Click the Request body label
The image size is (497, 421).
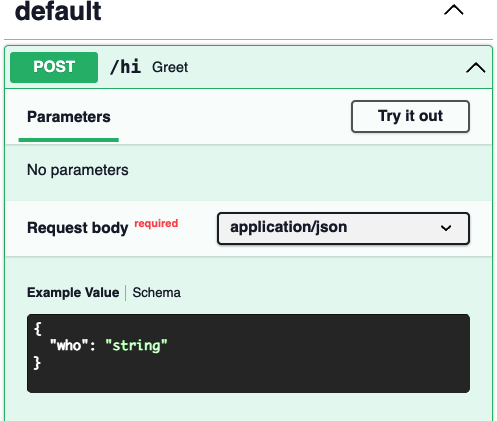(x=78, y=228)
